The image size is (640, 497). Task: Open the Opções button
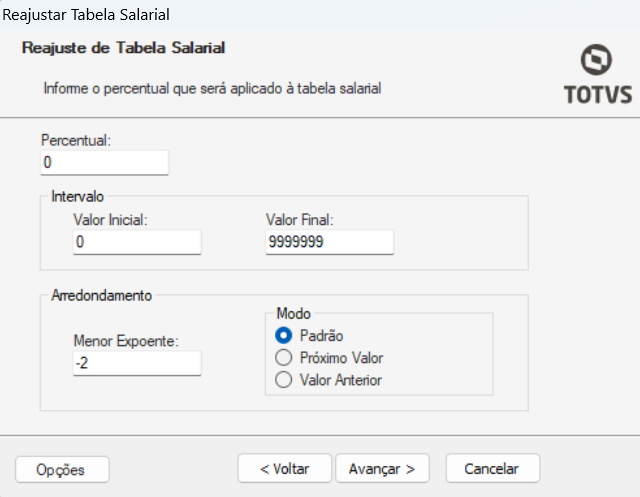[62, 469]
